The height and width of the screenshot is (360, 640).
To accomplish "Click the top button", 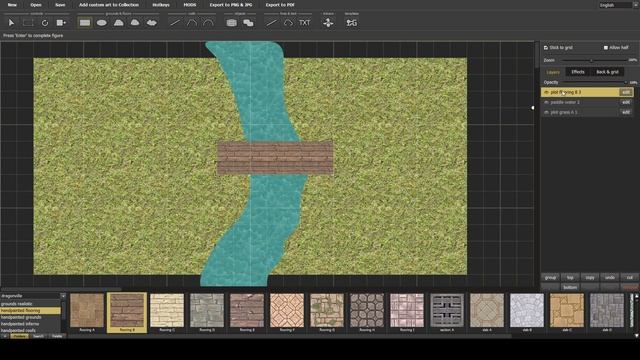I will (x=570, y=278).
